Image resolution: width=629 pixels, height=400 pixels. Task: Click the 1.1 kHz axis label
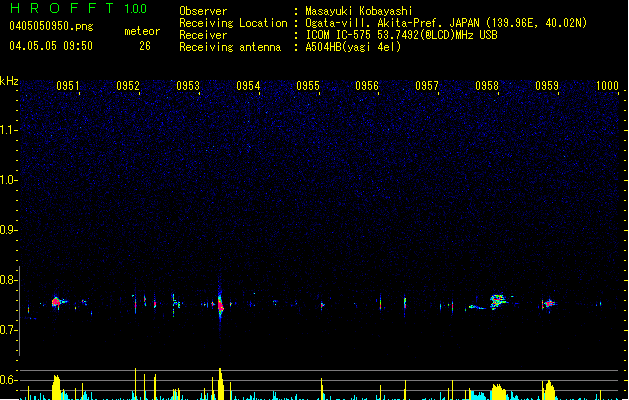(8, 130)
